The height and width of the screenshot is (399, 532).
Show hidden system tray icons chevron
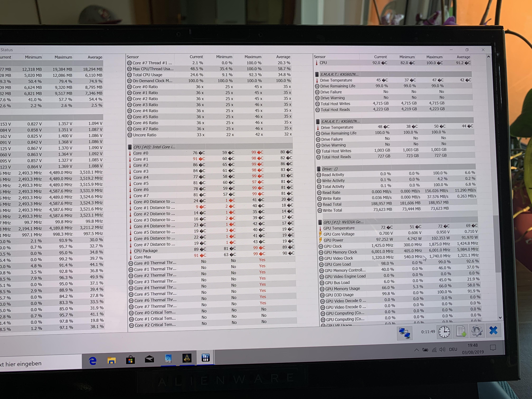pos(417,350)
